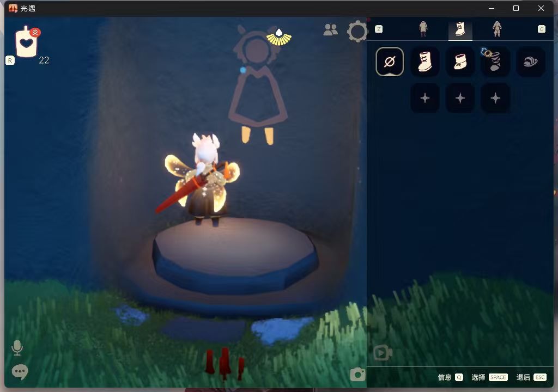Take a photo with the camera icon
The height and width of the screenshot is (392, 558).
[357, 375]
